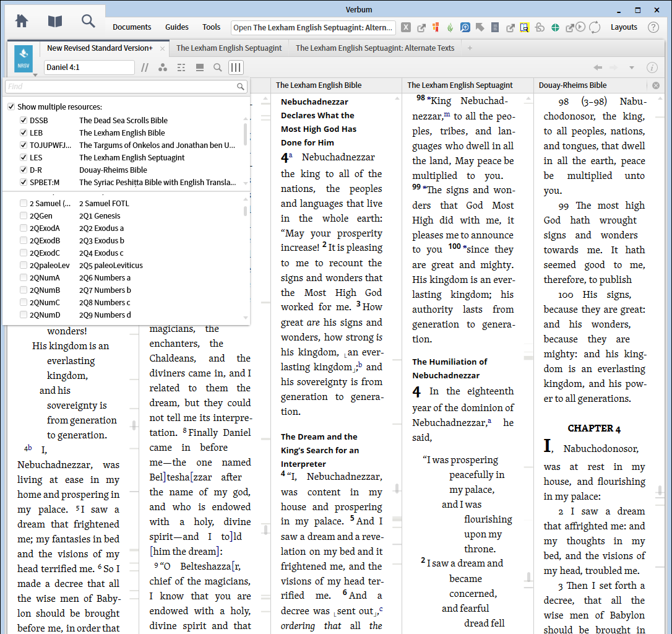
Task: Uncheck the SPBET:M Syriac Peshitta checkbox
Action: point(24,182)
